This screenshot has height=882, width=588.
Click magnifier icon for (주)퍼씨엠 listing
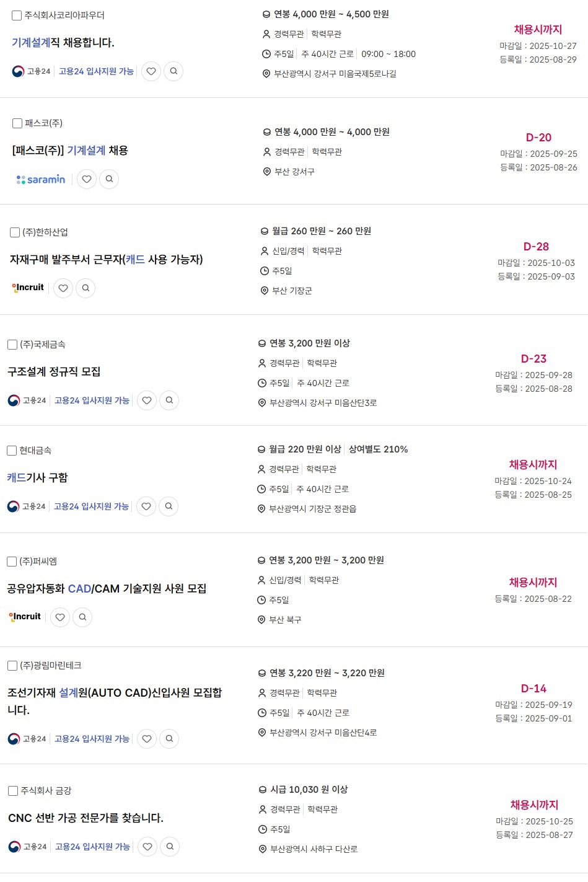pos(82,617)
